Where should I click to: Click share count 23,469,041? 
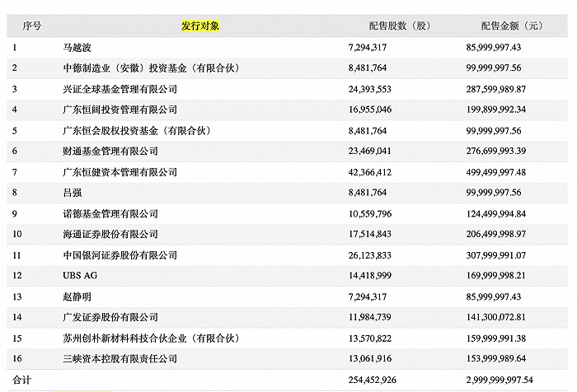click(370, 152)
